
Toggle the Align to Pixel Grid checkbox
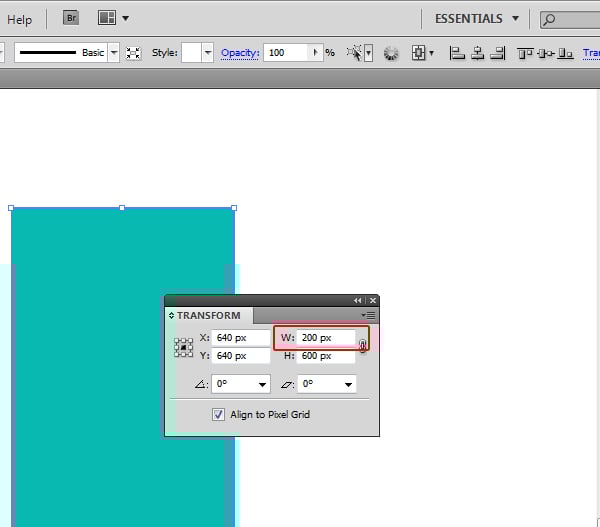[218, 415]
